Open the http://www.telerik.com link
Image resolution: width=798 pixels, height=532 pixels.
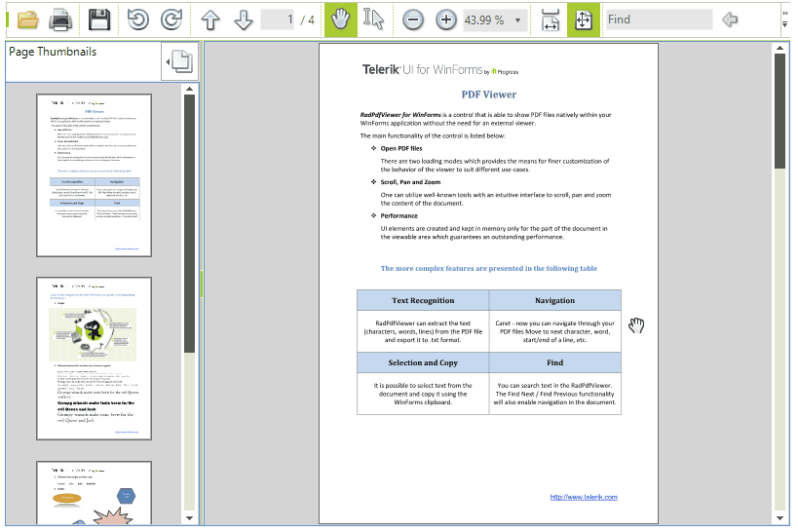(584, 497)
